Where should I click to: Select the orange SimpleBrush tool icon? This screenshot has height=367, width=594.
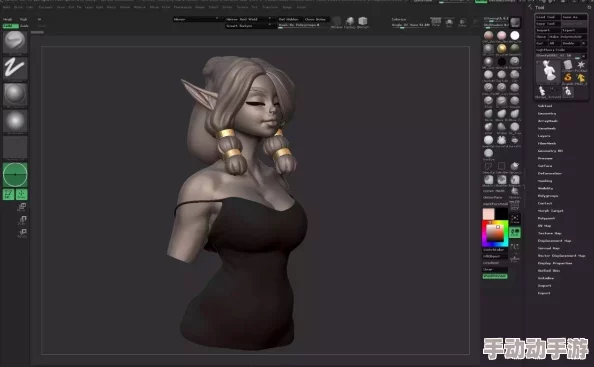point(567,78)
